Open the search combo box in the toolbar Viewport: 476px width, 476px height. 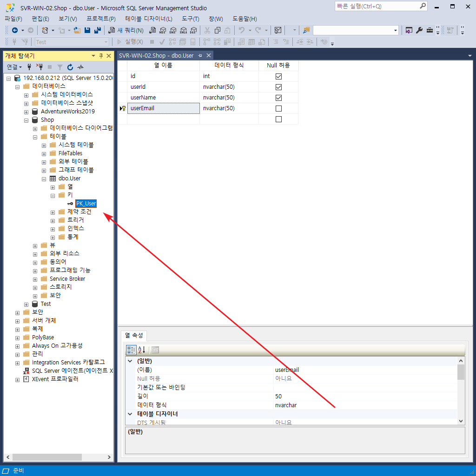(x=356, y=30)
